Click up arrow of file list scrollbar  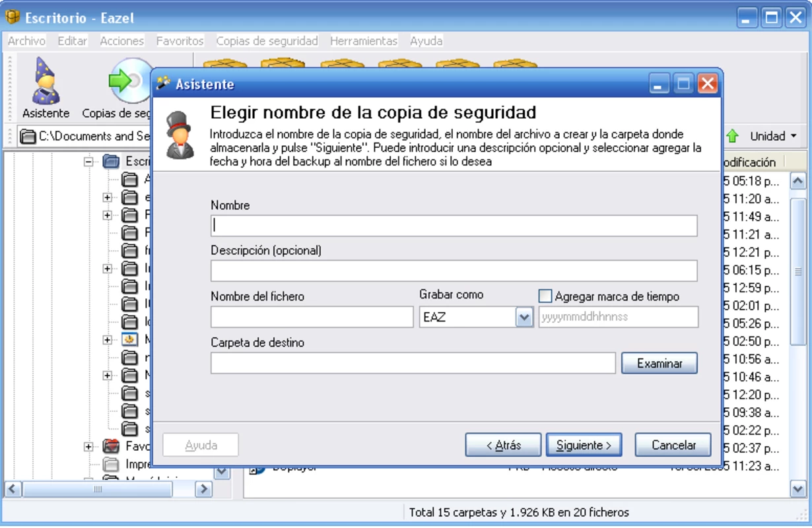click(x=798, y=181)
